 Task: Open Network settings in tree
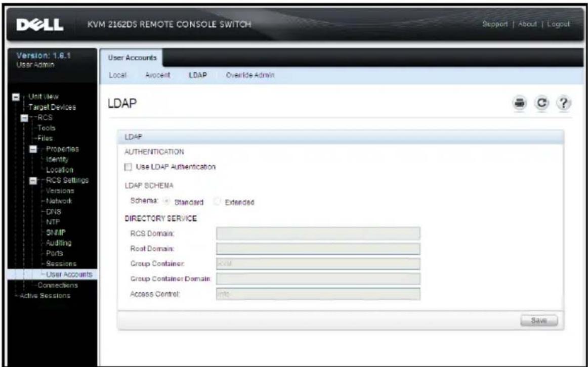click(59, 201)
